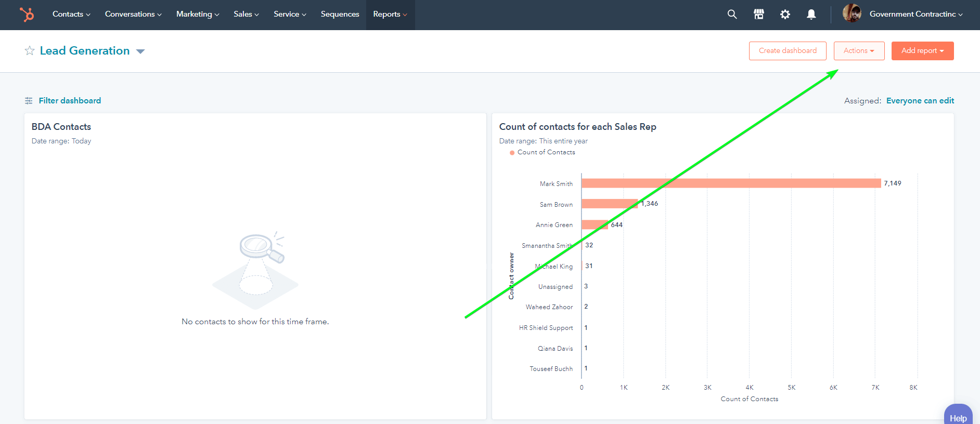Go to Sequences in the navigation
The image size is (980, 424).
340,15
